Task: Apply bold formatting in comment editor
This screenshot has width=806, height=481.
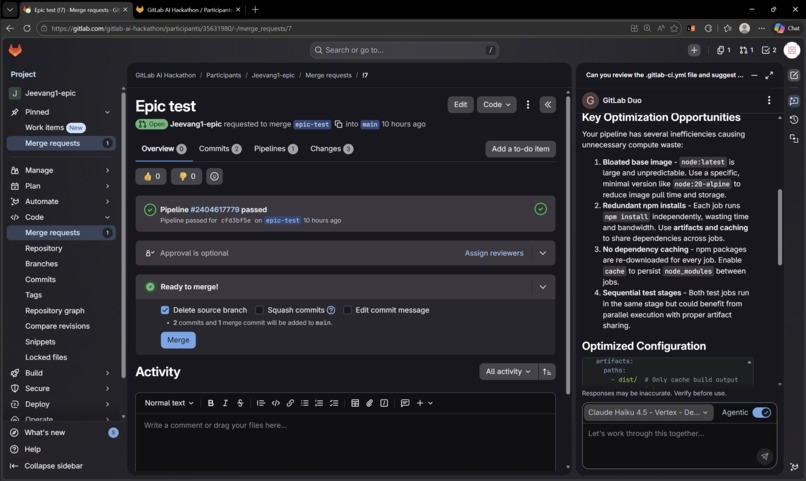Action: (210, 403)
